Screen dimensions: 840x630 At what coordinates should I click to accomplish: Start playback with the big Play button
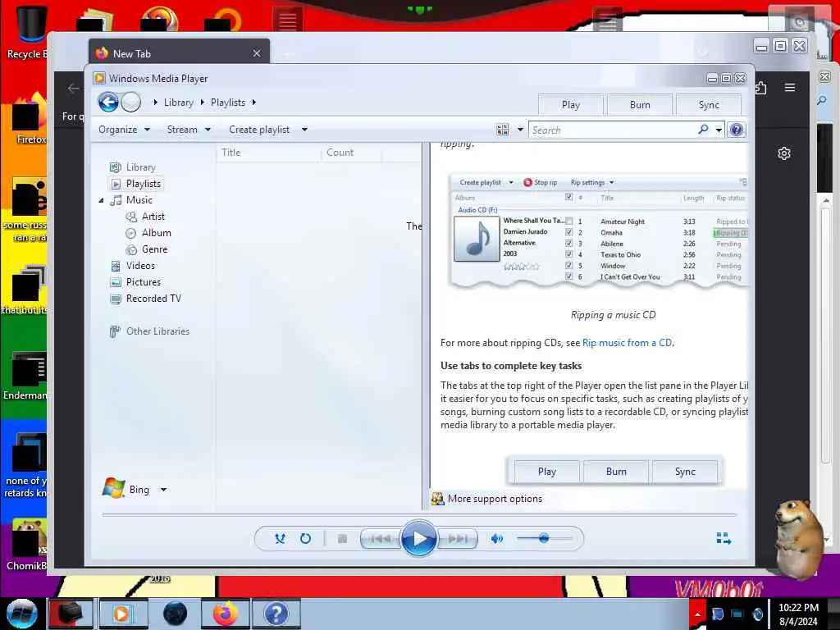click(418, 538)
